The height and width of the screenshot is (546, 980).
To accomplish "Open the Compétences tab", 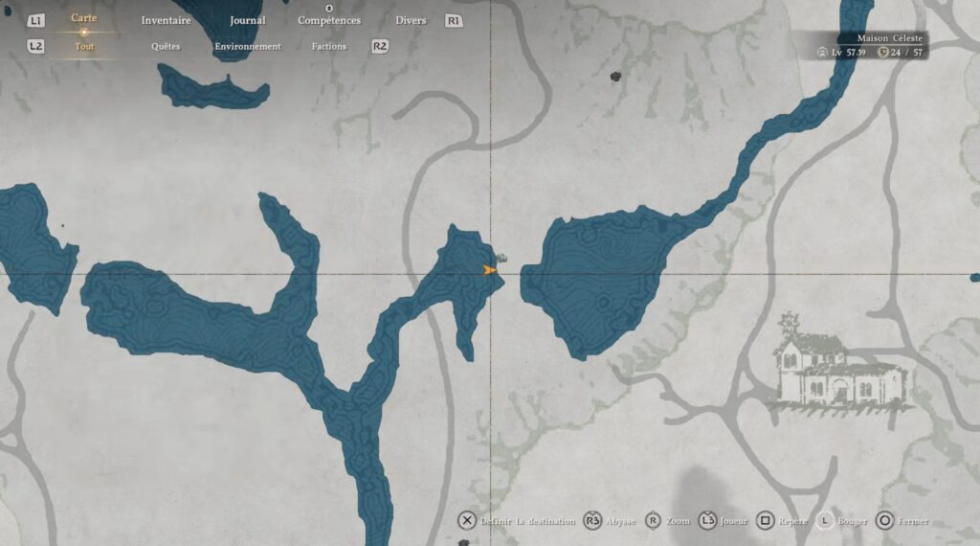I will tap(329, 20).
